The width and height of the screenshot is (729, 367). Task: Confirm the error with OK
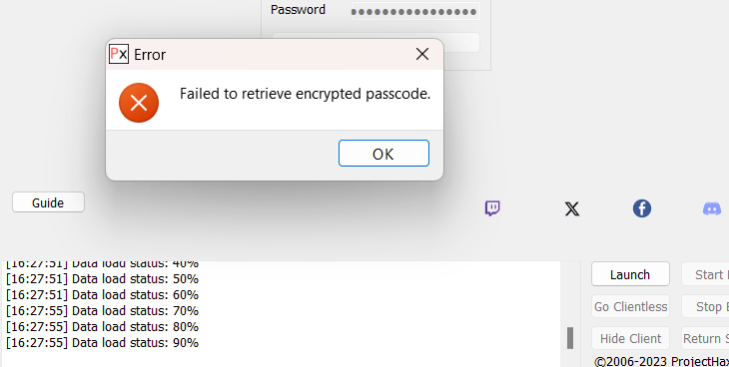point(384,153)
